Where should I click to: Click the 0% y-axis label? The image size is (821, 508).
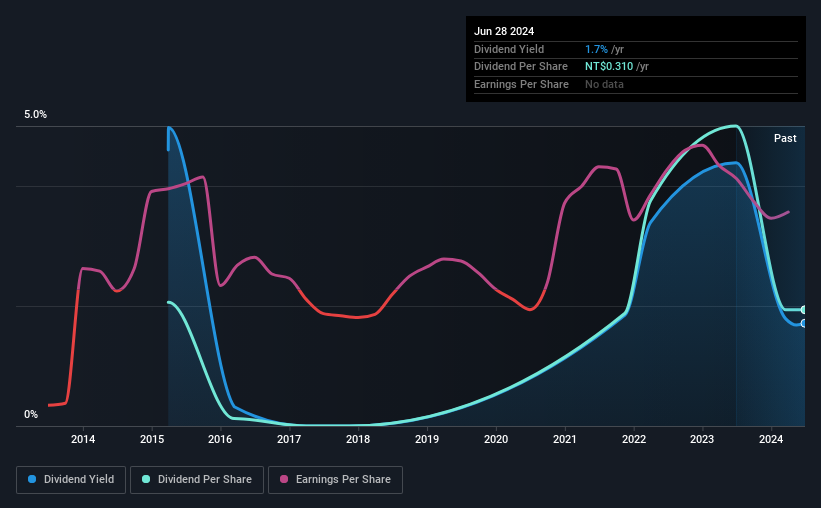pos(31,414)
